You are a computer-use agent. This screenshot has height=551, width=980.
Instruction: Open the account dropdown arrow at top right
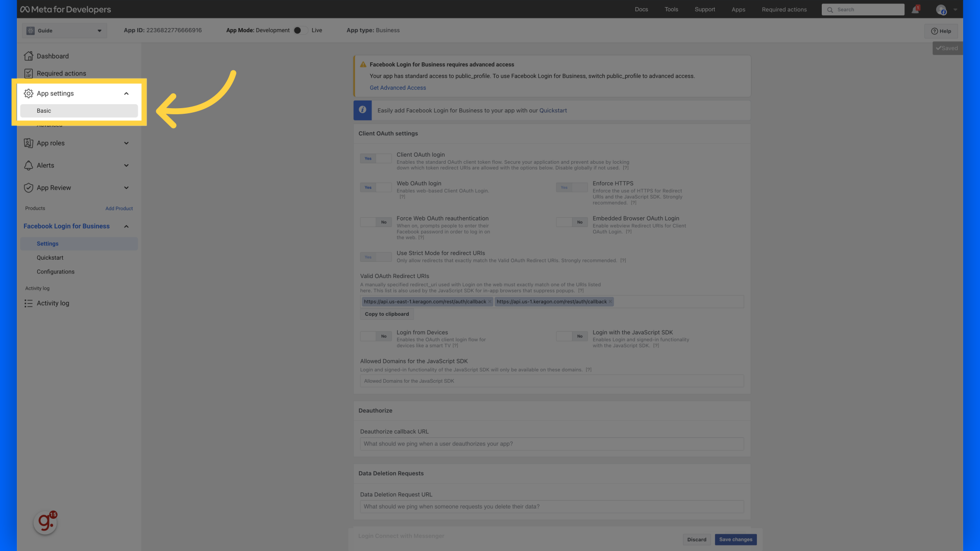955,10
